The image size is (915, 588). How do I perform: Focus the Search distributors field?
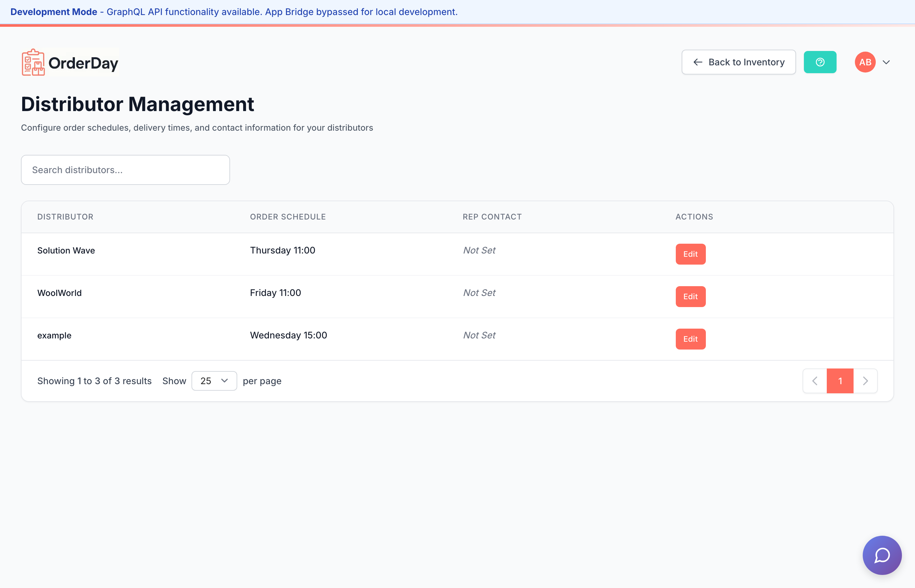(x=125, y=170)
